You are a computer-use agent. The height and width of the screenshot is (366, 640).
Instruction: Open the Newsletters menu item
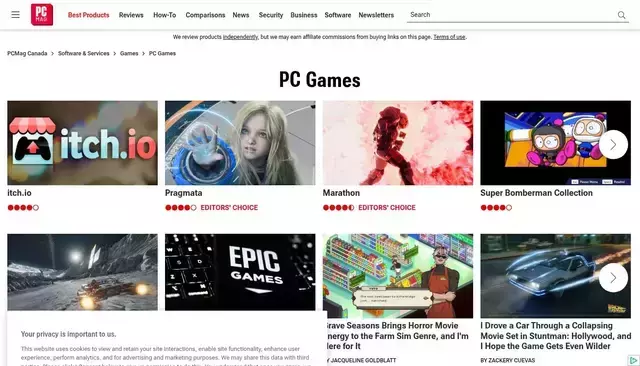coord(376,15)
